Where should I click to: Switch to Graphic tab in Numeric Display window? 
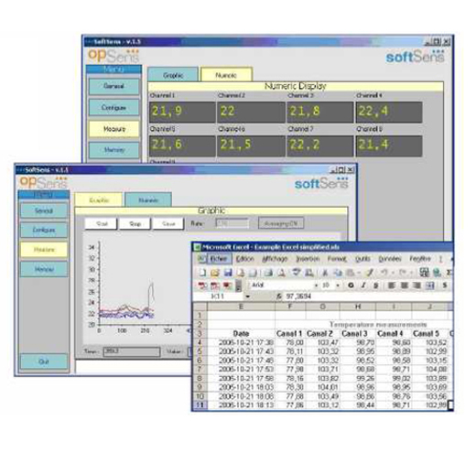point(173,75)
